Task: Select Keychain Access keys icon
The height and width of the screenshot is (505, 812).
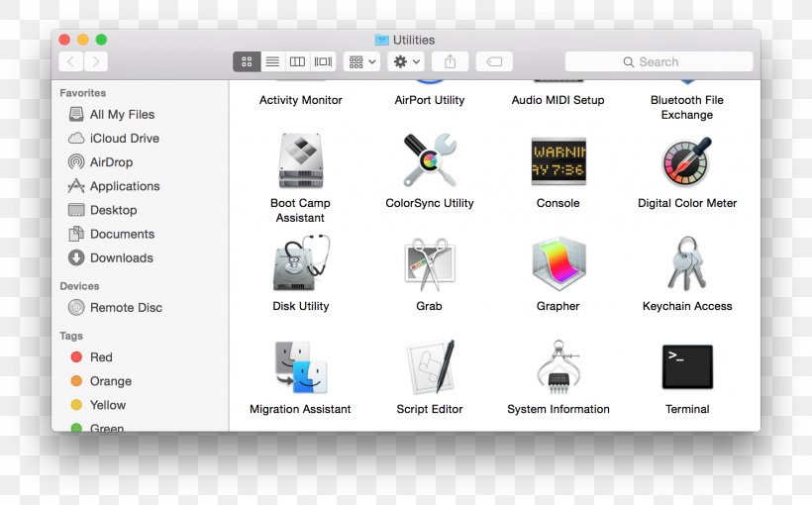Action: coord(686,263)
